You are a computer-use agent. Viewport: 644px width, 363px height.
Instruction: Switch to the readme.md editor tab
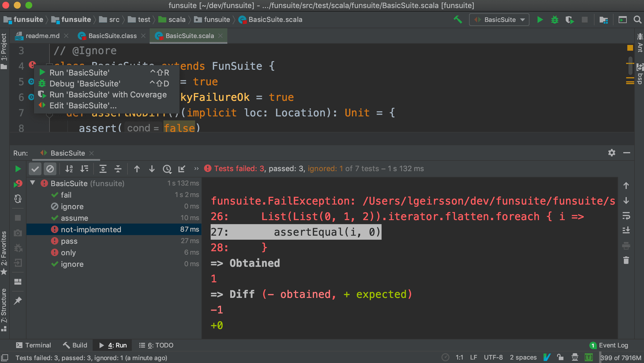(x=42, y=36)
